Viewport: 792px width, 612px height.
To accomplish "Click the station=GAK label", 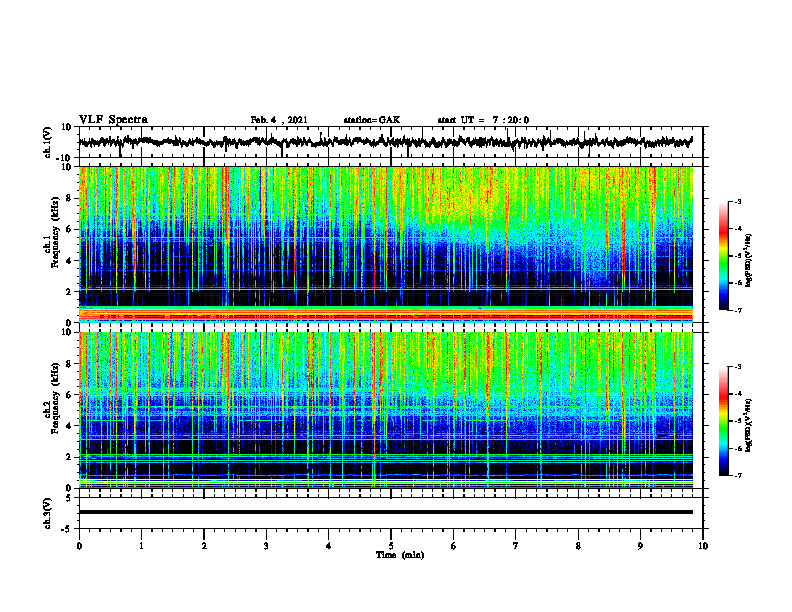I will point(372,120).
